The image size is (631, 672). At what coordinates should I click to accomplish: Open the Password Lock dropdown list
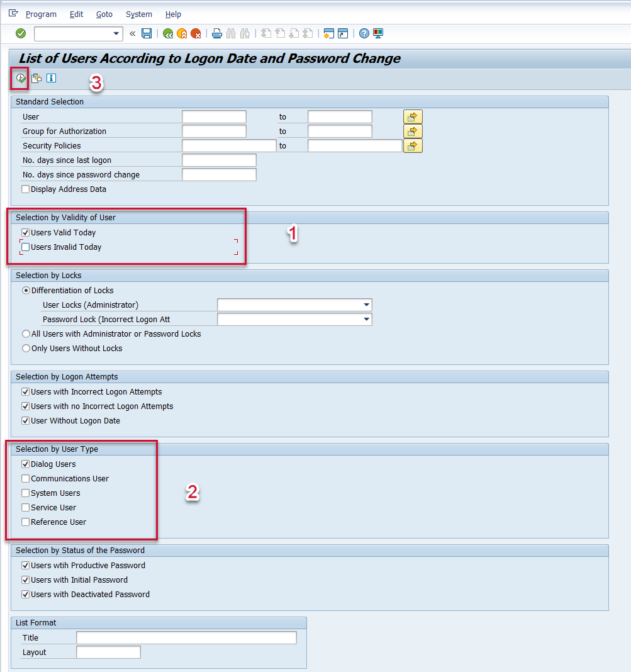point(366,320)
